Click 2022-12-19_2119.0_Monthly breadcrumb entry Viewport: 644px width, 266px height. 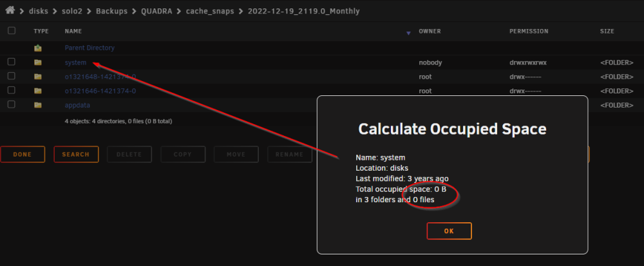click(304, 11)
